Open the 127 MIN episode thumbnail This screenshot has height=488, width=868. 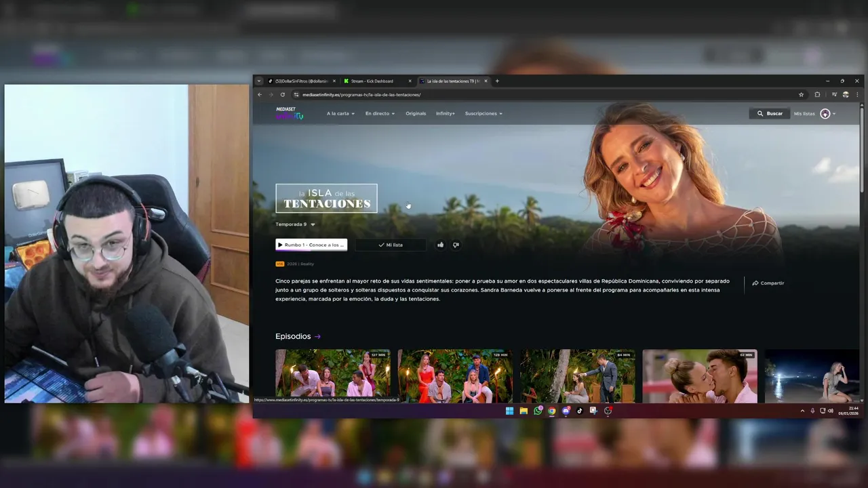pyautogui.click(x=332, y=376)
